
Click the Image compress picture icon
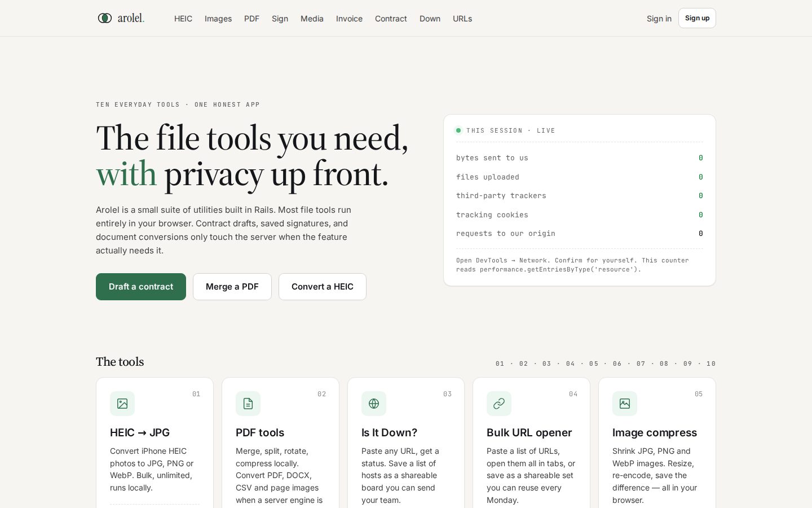click(625, 404)
